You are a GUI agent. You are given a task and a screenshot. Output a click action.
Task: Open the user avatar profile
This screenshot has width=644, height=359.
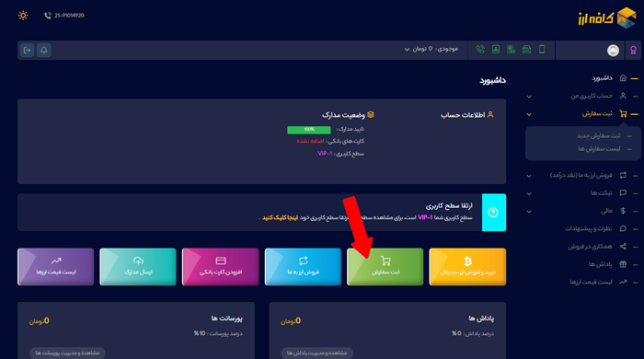click(613, 50)
